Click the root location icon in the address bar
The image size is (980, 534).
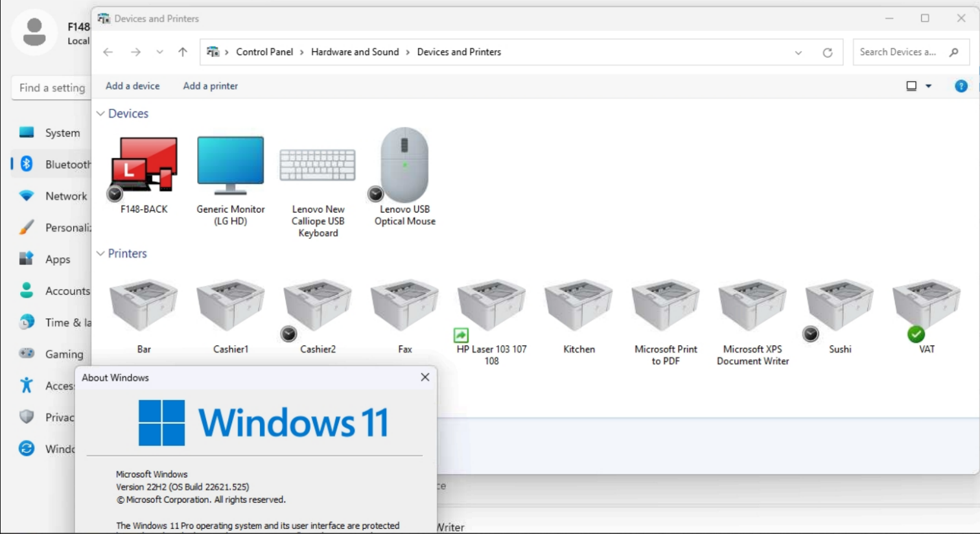click(x=213, y=52)
